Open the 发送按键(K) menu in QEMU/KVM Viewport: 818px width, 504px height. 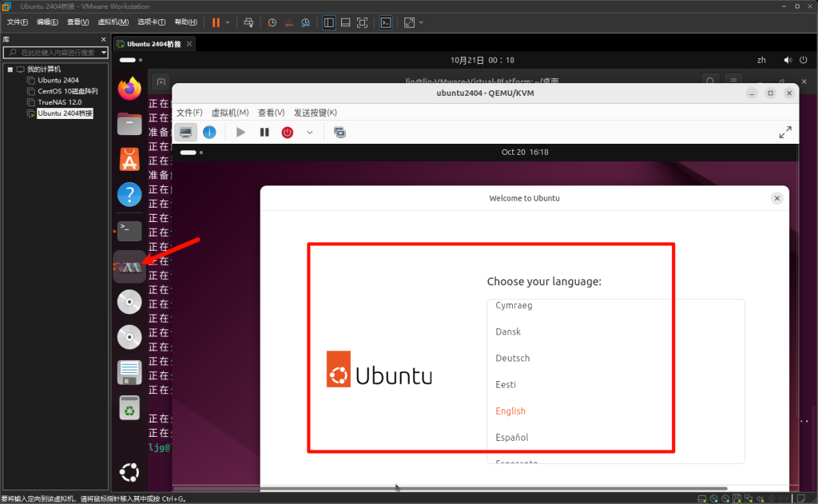pyautogui.click(x=316, y=113)
